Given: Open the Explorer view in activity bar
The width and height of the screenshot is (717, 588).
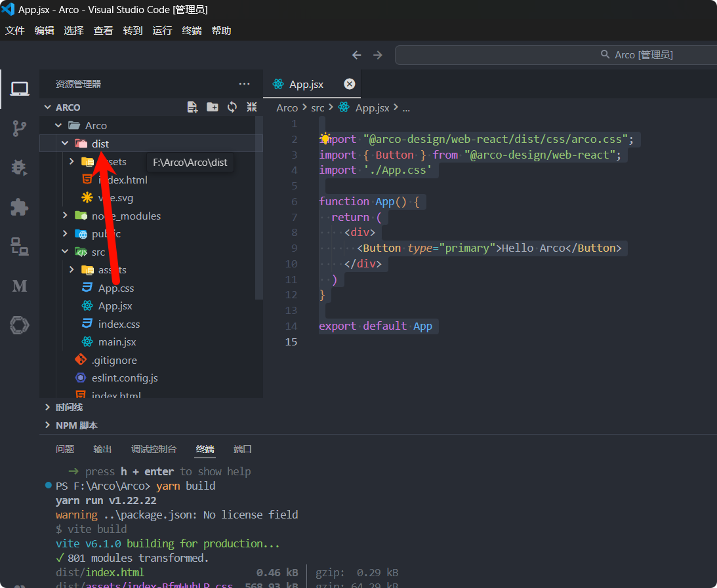Looking at the screenshot, I should point(20,88).
